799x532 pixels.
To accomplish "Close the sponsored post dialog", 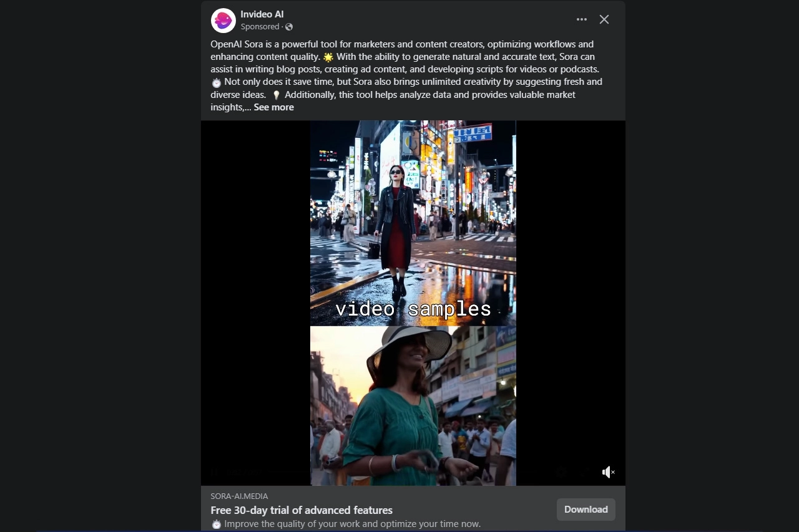I will [604, 19].
